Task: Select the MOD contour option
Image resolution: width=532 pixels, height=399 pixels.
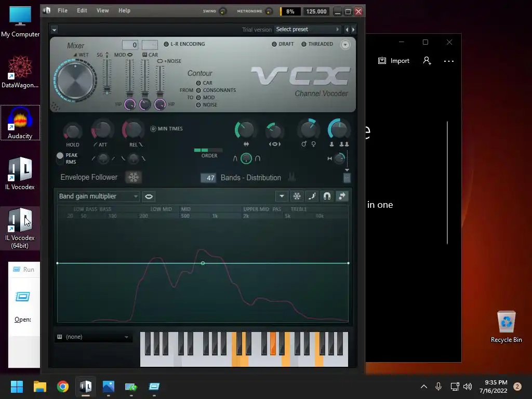Action: (205, 97)
